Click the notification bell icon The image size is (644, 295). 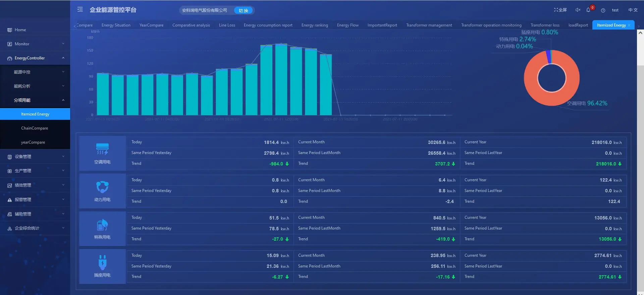click(x=588, y=10)
